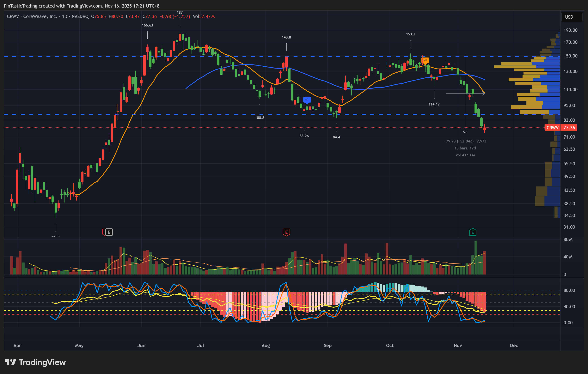Click the green earnings E marker in November
The image size is (588, 374).
pyautogui.click(x=473, y=232)
